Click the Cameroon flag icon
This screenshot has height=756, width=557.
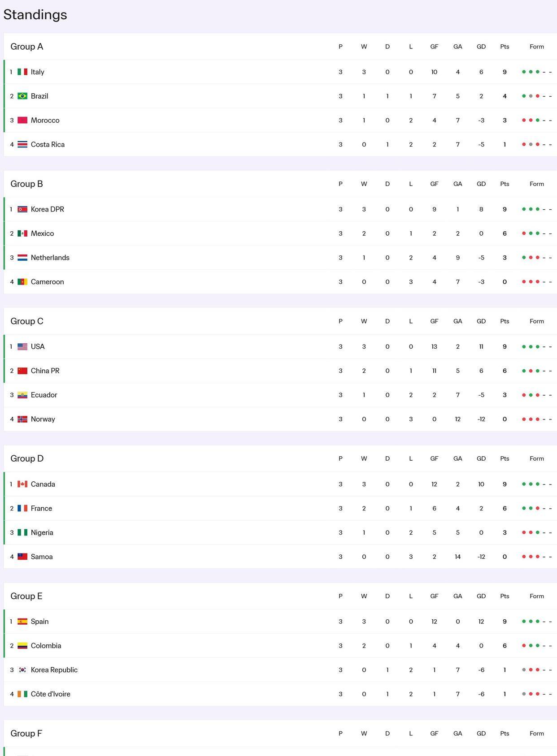pyautogui.click(x=22, y=282)
